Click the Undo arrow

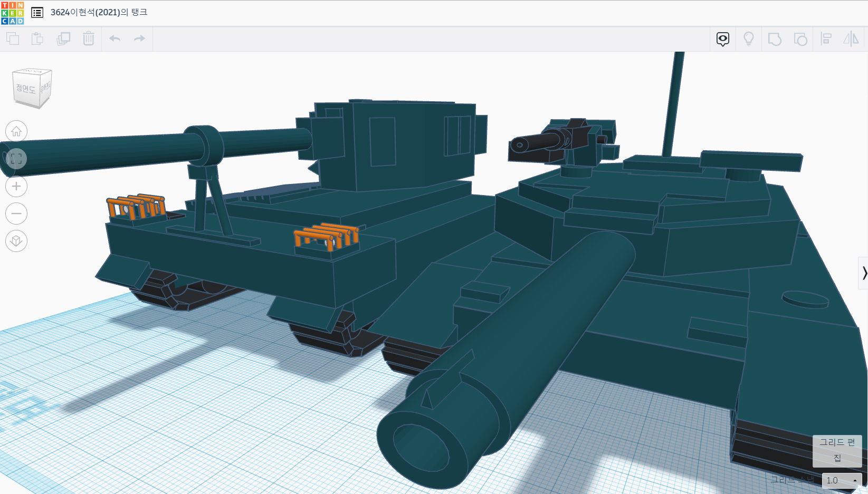[x=115, y=38]
